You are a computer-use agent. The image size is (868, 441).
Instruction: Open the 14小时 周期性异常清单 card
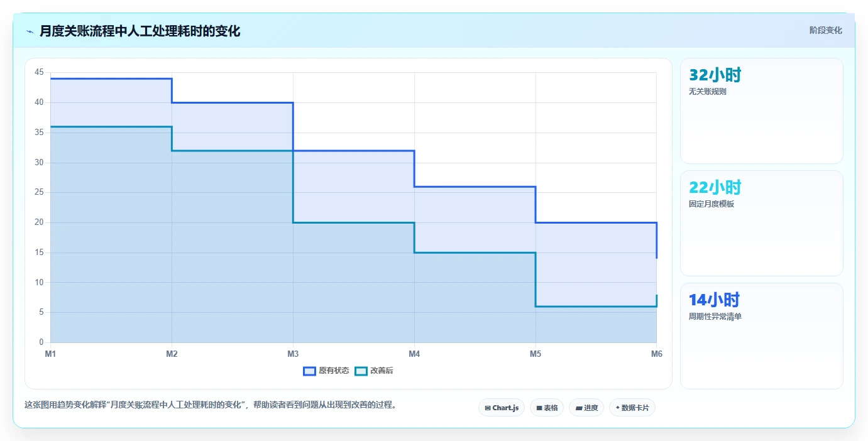click(762, 336)
